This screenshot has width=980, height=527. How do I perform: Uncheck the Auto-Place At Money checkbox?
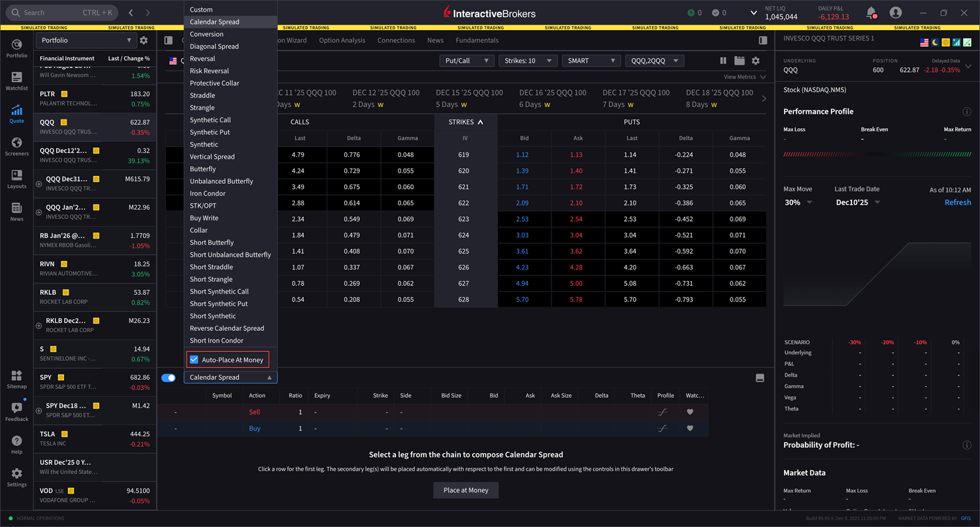(195, 359)
